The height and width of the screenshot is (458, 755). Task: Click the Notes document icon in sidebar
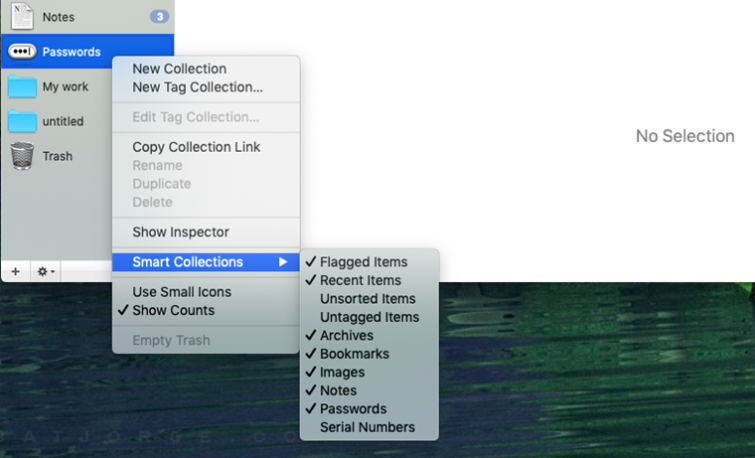point(22,16)
